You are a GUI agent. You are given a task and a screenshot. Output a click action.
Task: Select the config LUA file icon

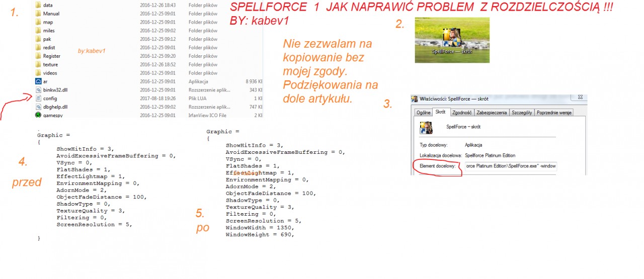[x=38, y=98]
